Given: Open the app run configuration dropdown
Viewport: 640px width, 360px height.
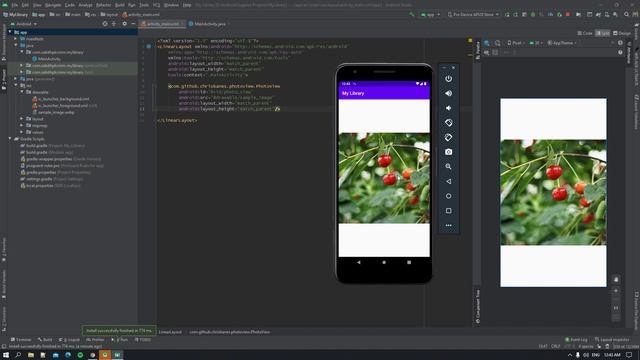Looking at the screenshot, I should 430,15.
